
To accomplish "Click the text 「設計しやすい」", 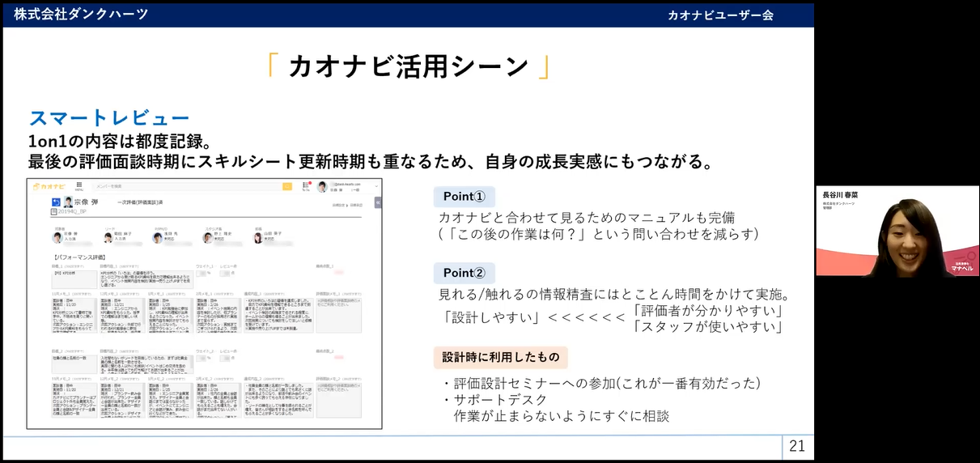I will point(493,317).
